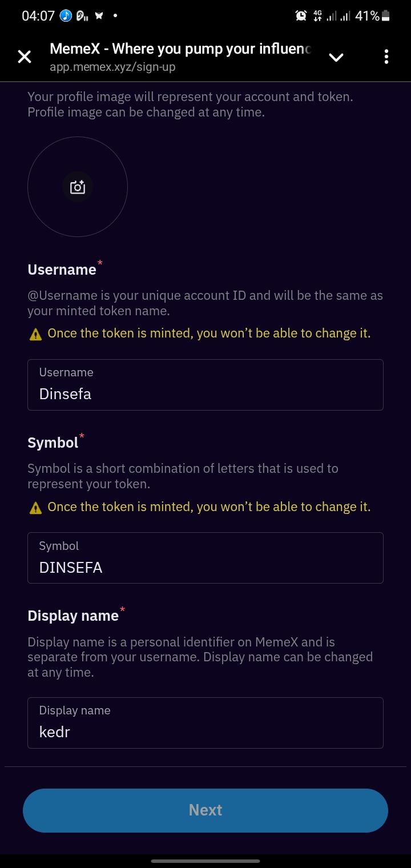Screen dimensions: 411x868
Task: Tap the camera icon to upload profile image
Action: click(77, 187)
